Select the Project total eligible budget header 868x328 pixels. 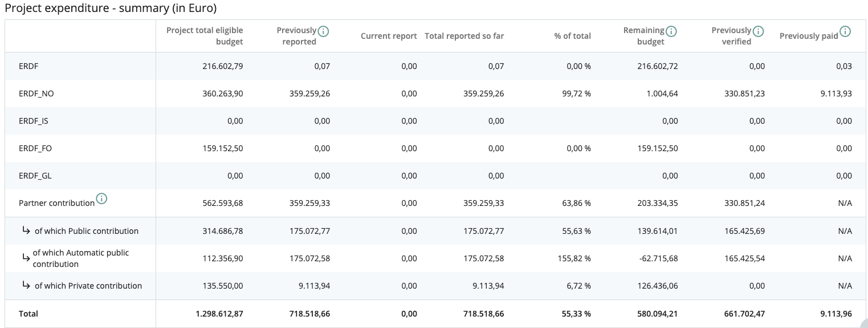204,36
